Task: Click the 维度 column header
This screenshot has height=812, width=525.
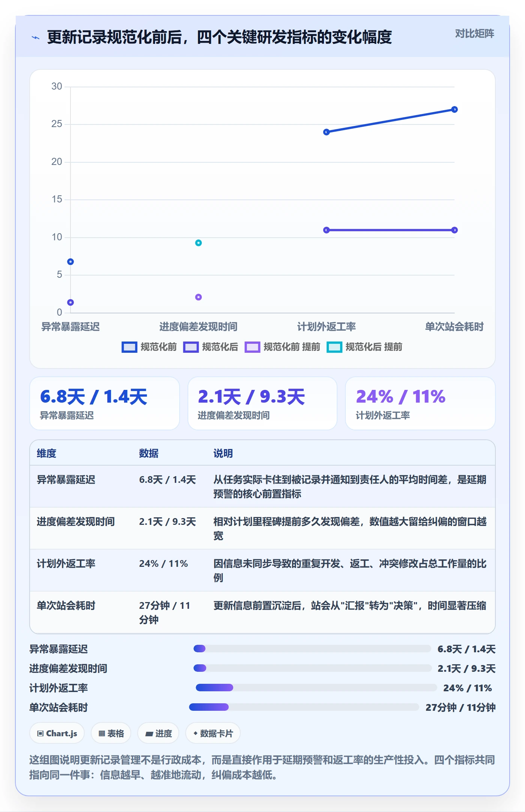Action: [x=46, y=453]
